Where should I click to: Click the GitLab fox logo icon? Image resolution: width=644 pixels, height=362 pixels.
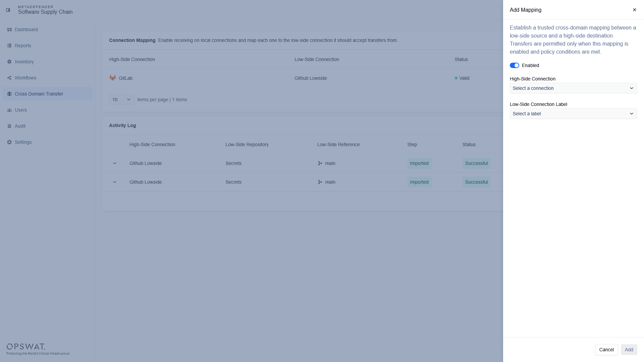[x=113, y=78]
